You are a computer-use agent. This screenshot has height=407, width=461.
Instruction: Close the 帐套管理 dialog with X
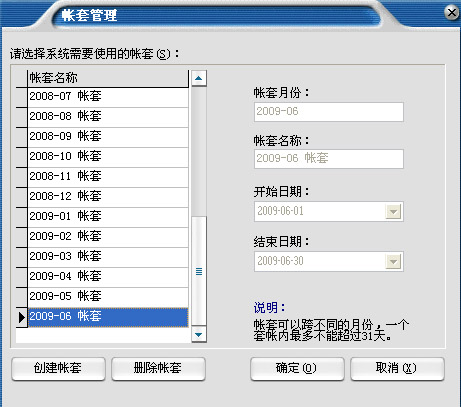pos(452,13)
